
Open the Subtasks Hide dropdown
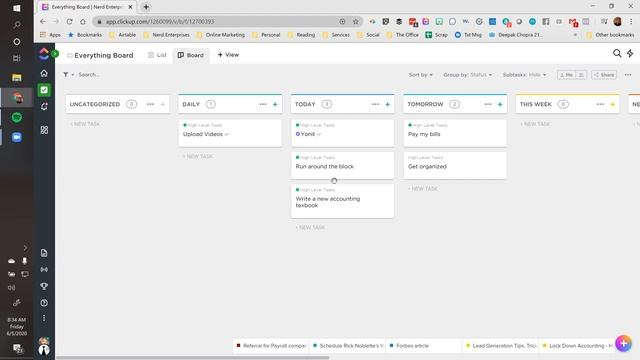coord(524,75)
